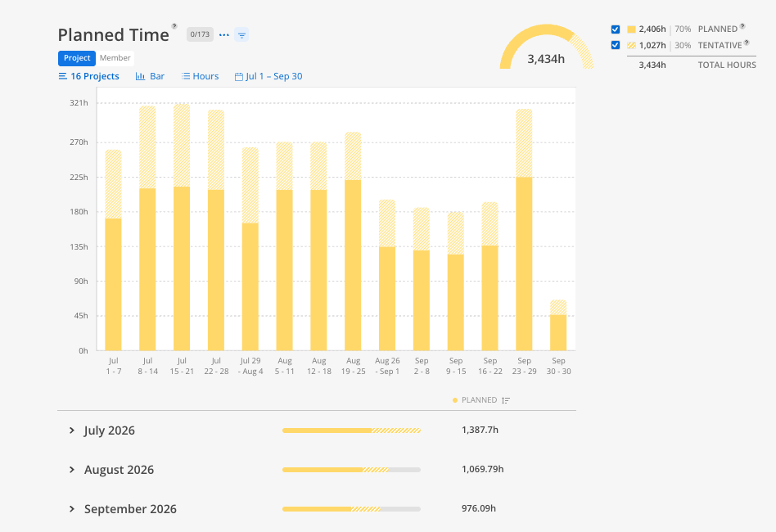Click the sort icon beside PLANNED column
This screenshot has height=532, width=776.
point(505,400)
